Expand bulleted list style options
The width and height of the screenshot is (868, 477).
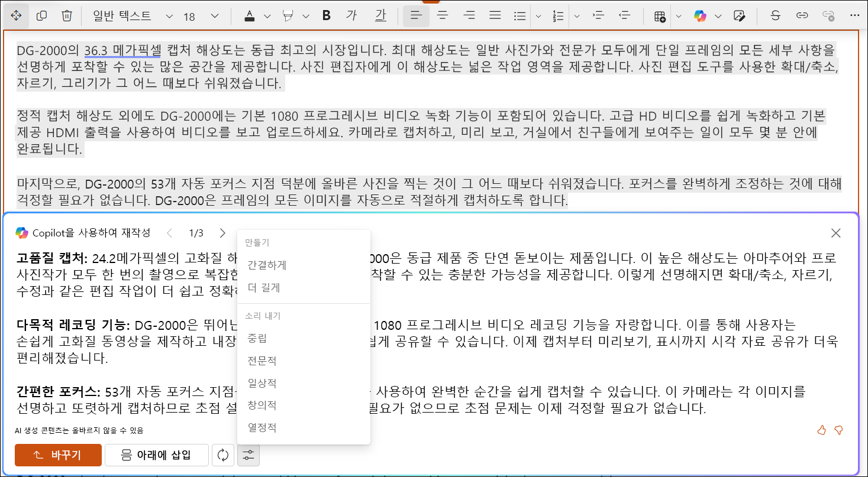(x=538, y=16)
